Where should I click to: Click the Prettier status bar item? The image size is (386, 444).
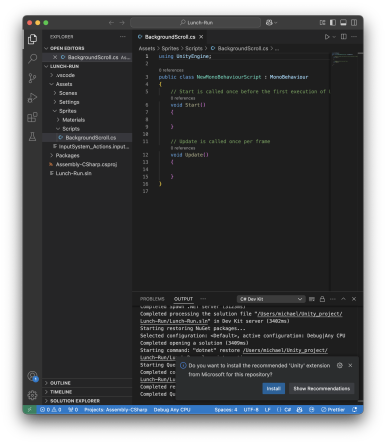tap(333, 410)
